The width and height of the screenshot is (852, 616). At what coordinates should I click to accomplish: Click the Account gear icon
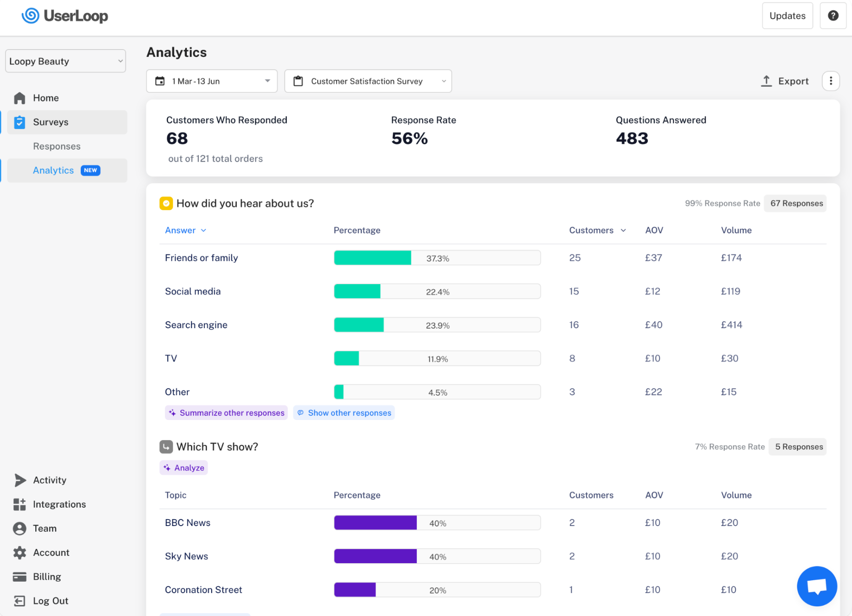[20, 553]
